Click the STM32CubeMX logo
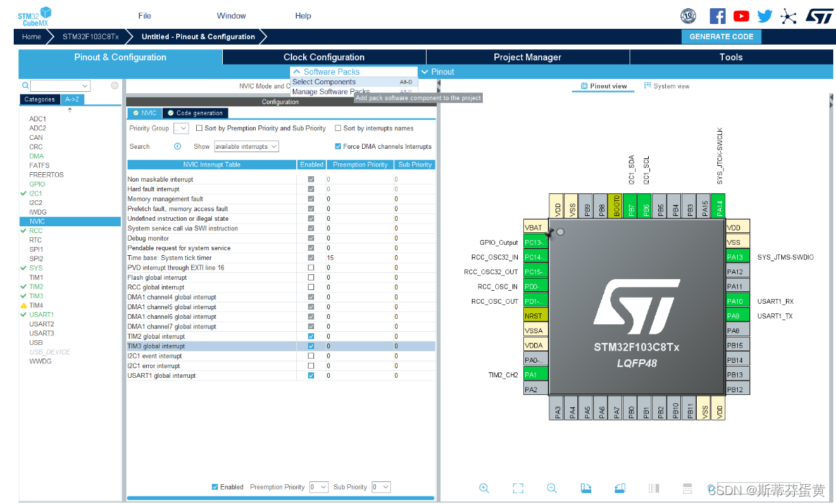This screenshot has height=504, width=836. pos(34,16)
